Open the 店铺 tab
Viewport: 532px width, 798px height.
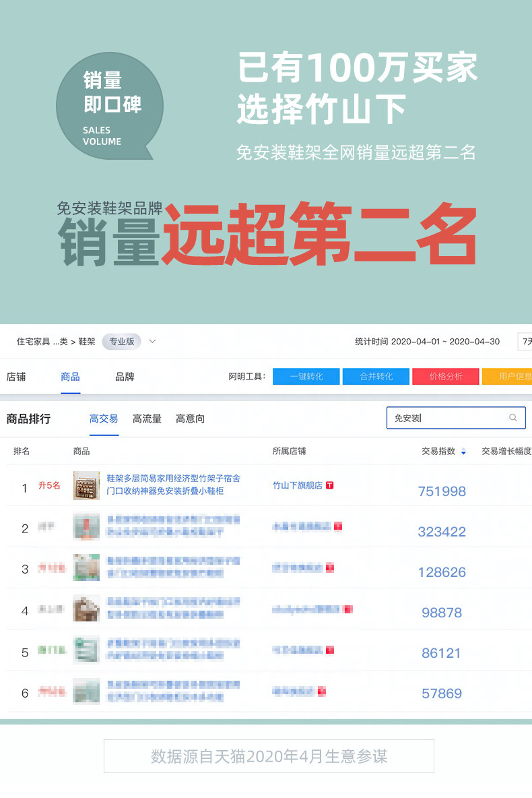click(x=15, y=377)
